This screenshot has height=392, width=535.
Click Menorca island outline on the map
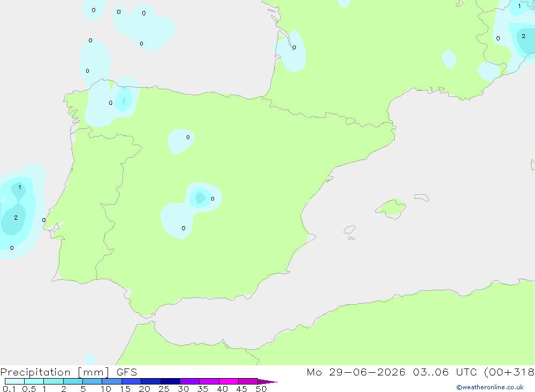[422, 197]
